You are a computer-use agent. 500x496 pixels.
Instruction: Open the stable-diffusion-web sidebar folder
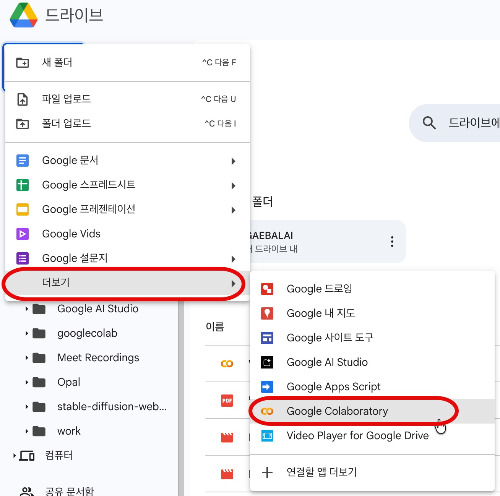pos(112,407)
